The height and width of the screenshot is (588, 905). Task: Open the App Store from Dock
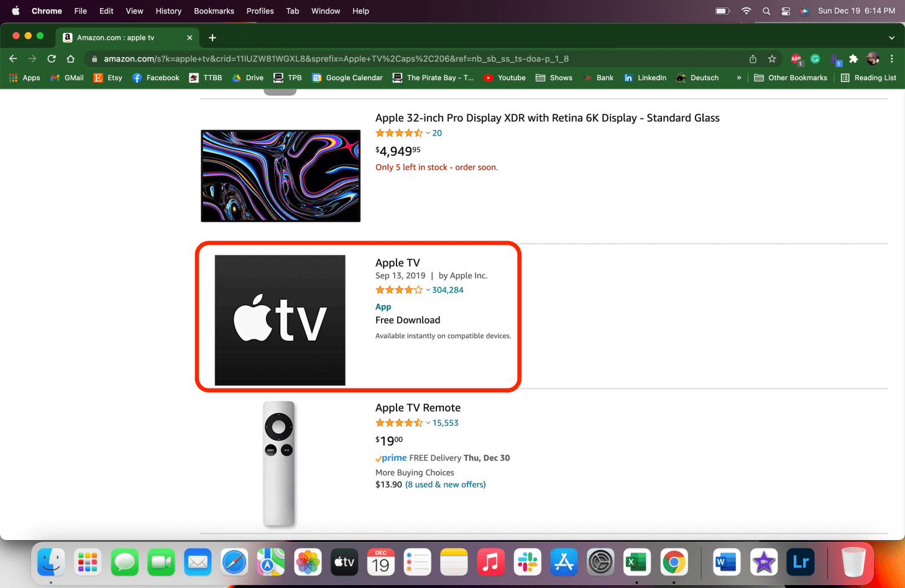pyautogui.click(x=564, y=563)
